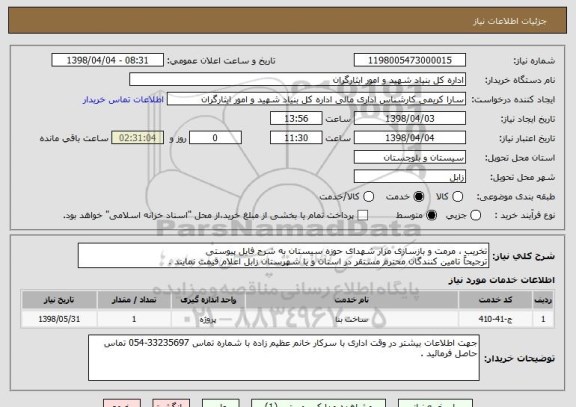This screenshot has width=576, height=407.
Task: Click the public announcement date field 1398/04/04 - 08:31
Action: coord(108,60)
